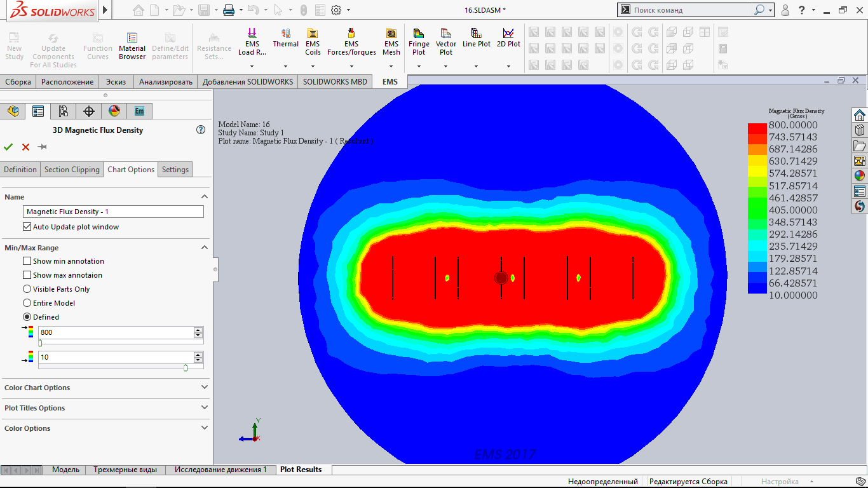The image size is (868, 488).
Task: Switch to the Section Clipping tab
Action: click(x=72, y=170)
